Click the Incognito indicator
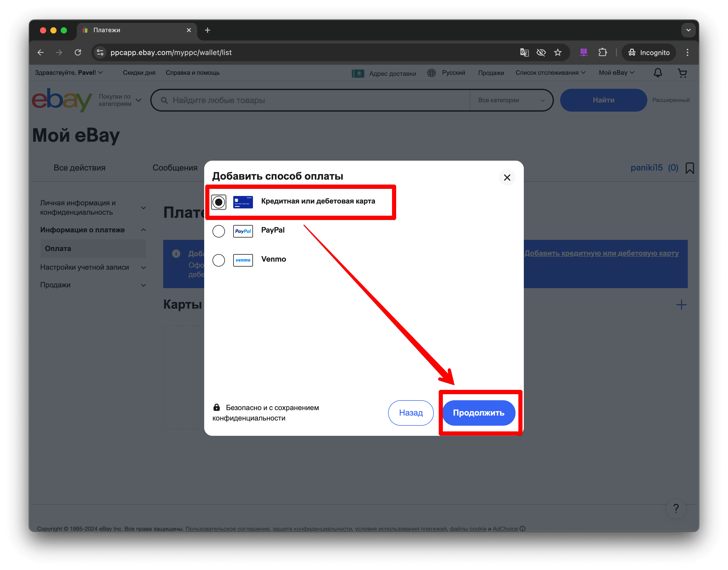Viewport: 728px width, 570px height. click(x=649, y=52)
